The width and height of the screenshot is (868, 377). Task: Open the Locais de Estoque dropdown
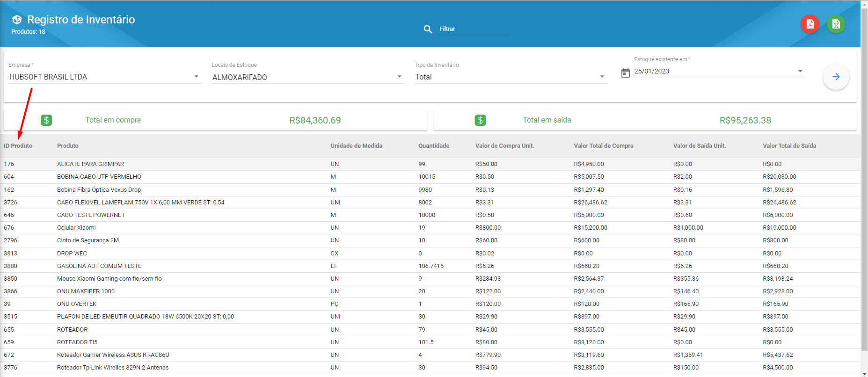(307, 77)
